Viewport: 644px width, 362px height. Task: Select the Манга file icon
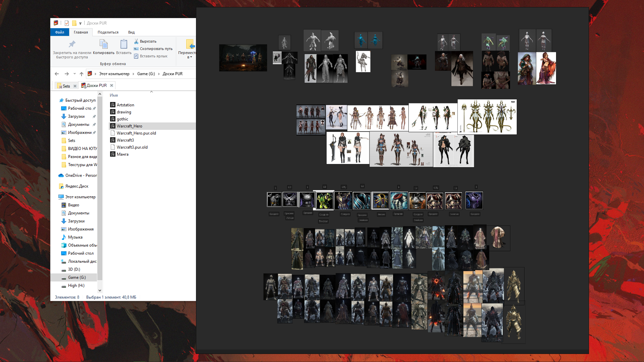tap(113, 154)
